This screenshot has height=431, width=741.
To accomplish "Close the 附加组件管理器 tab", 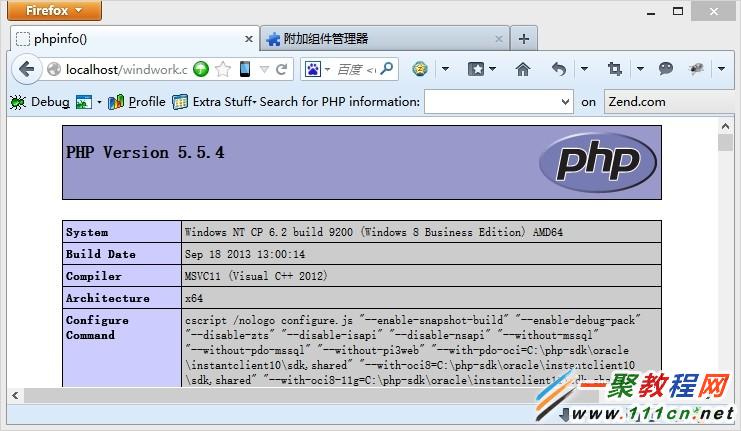I will 499,39.
